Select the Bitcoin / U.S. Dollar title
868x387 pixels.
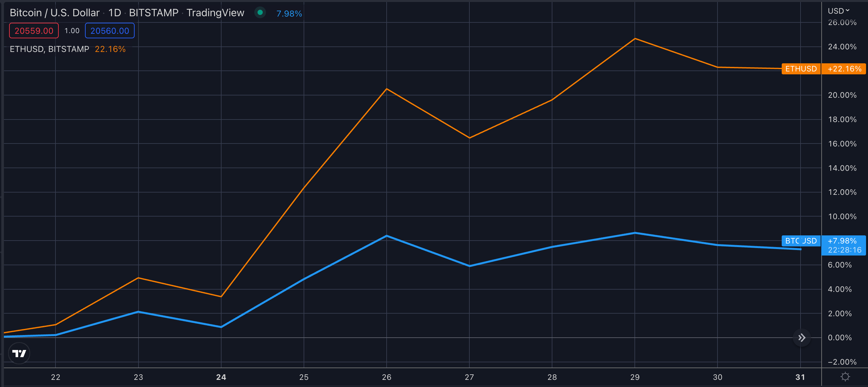point(54,13)
